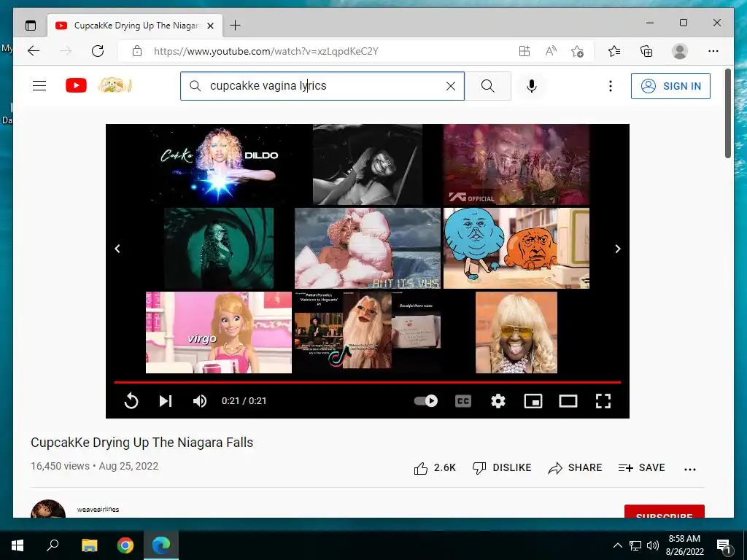Open YouTube settings three-dot menu

tap(611, 86)
